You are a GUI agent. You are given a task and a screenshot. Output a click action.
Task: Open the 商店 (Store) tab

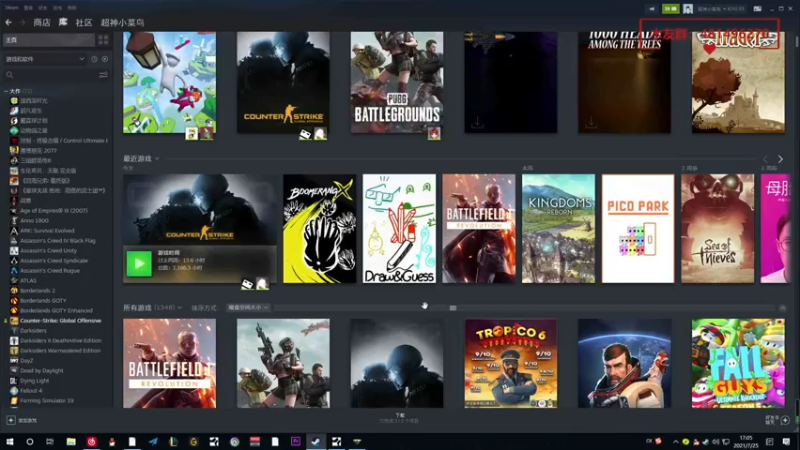coord(42,22)
